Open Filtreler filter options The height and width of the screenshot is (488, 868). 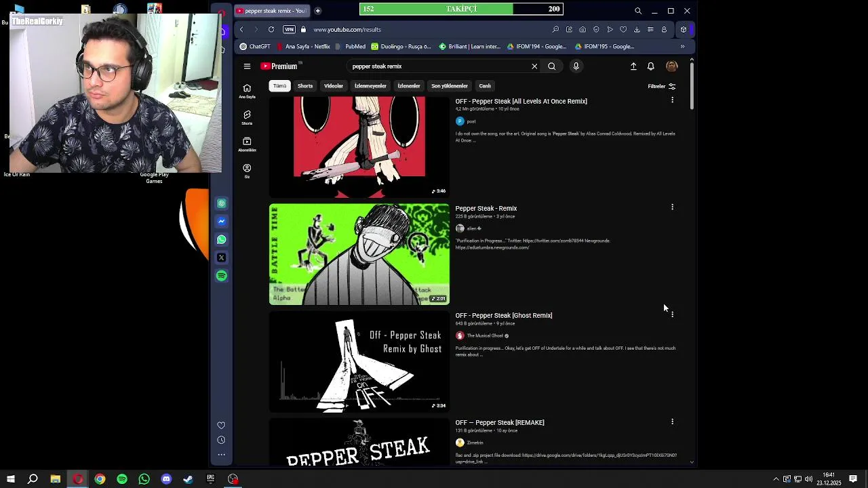[662, 86]
